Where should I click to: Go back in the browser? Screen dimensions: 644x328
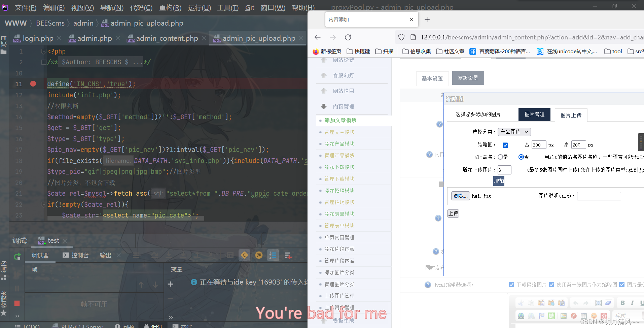click(318, 37)
